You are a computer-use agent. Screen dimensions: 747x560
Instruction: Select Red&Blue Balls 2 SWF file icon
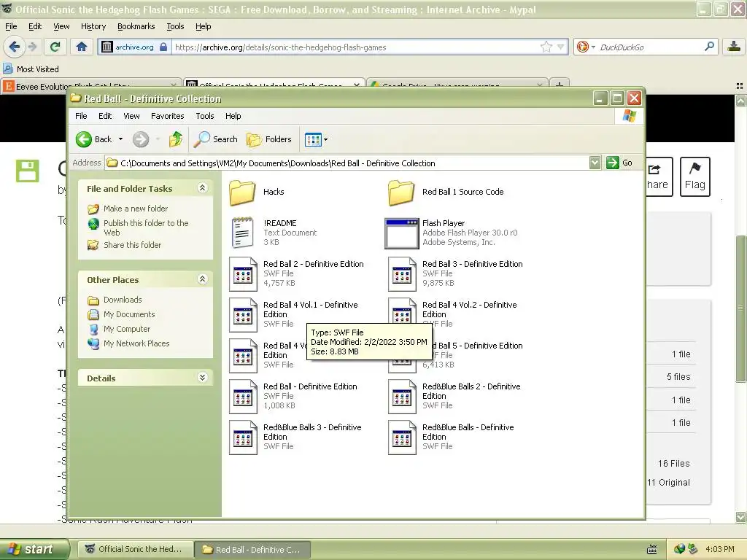(402, 396)
